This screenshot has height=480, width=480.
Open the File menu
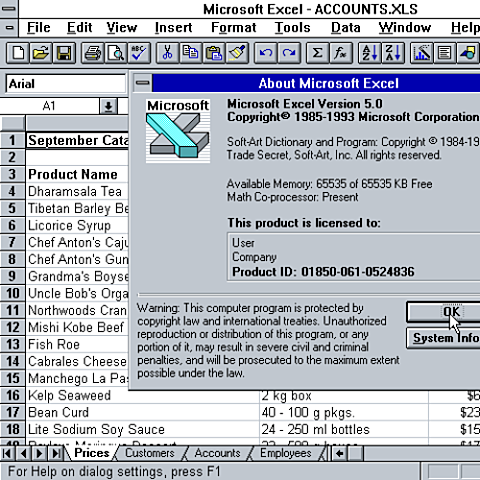[39, 28]
